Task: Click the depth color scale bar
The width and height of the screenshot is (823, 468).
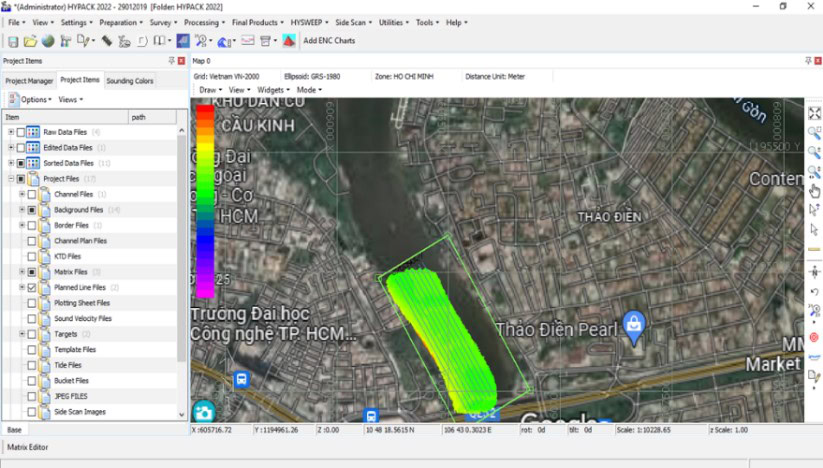Action: 205,201
